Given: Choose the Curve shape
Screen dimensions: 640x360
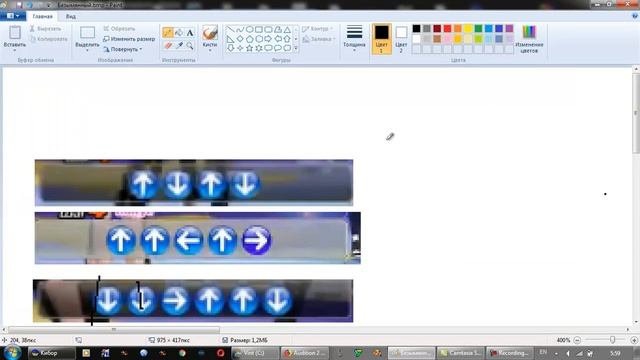Looking at the screenshot, I should [240, 30].
